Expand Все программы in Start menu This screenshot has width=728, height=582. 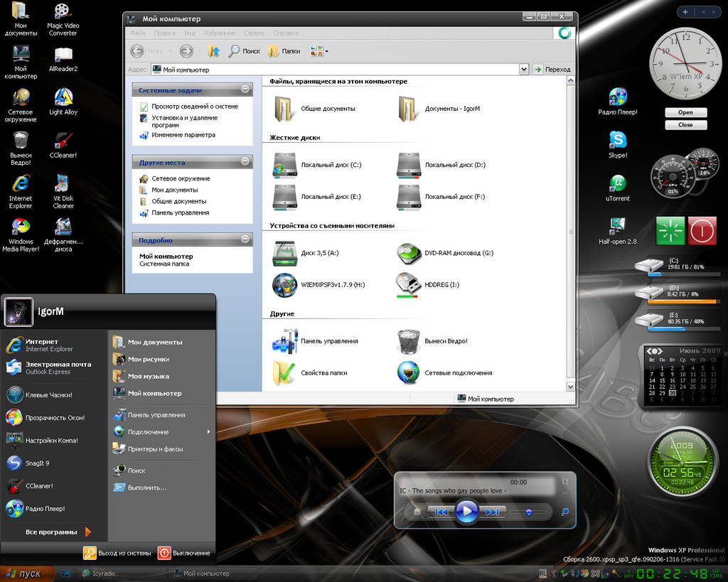tap(58, 532)
